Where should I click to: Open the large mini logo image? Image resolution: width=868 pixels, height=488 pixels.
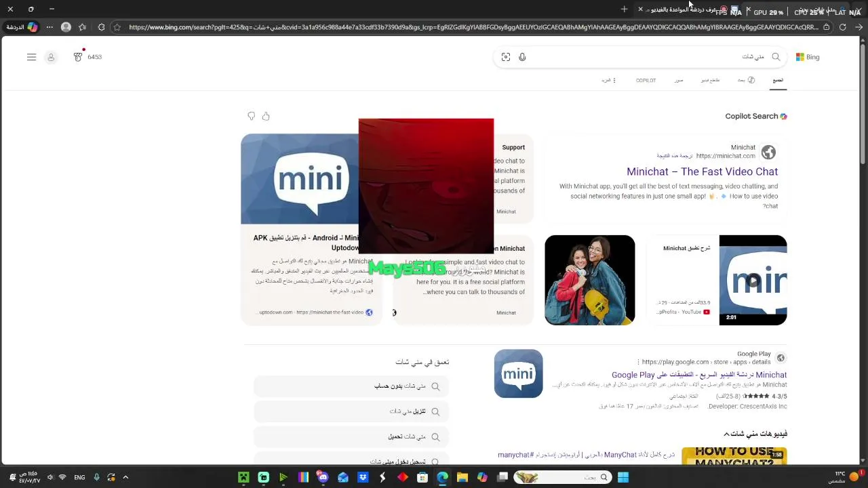coord(300,178)
